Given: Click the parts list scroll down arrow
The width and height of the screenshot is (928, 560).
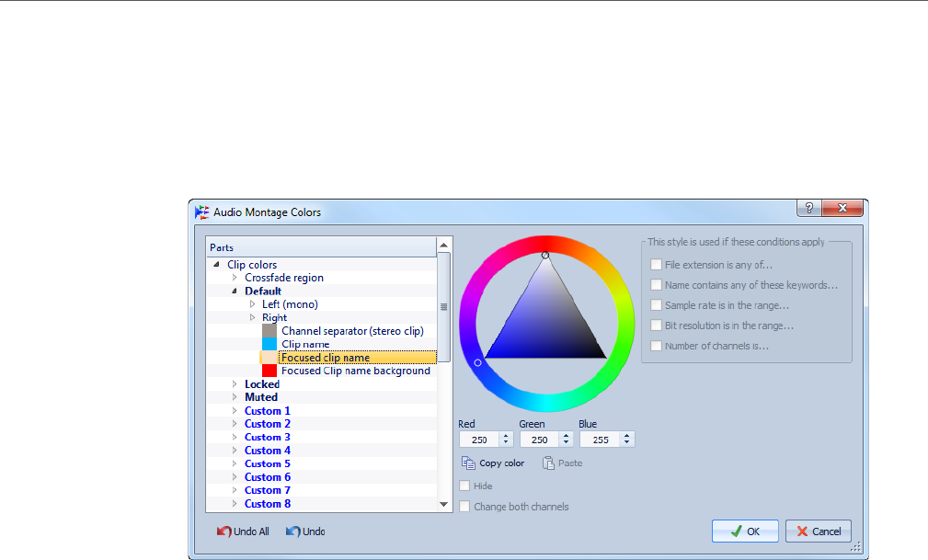Looking at the screenshot, I should 444,504.
